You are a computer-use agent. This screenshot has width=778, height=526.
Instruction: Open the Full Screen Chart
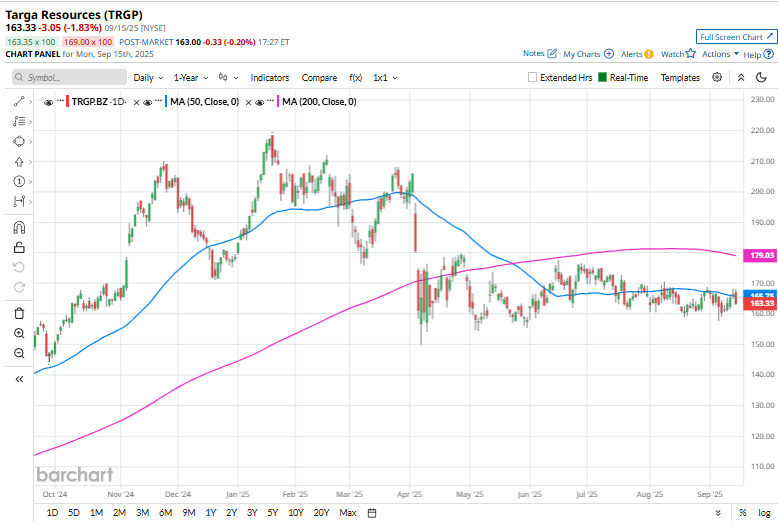click(x=736, y=37)
